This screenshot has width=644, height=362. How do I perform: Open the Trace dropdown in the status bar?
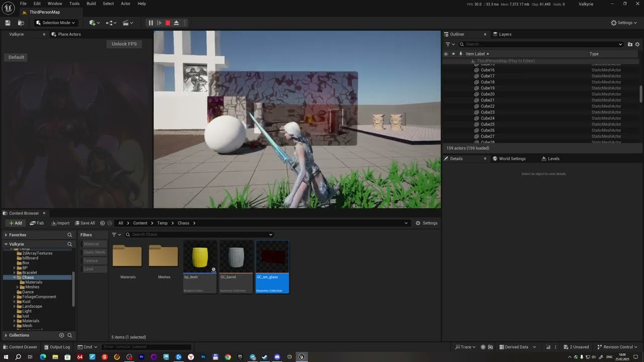click(465, 347)
